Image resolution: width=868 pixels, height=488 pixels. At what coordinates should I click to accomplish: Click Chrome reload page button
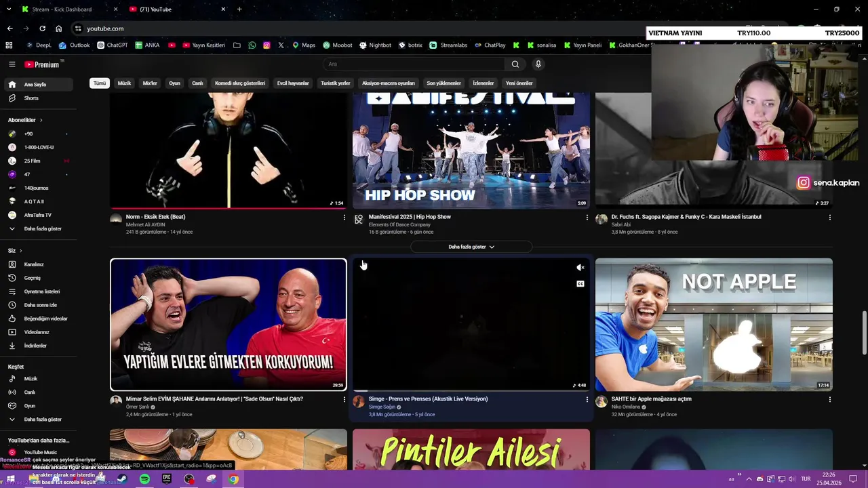click(42, 28)
